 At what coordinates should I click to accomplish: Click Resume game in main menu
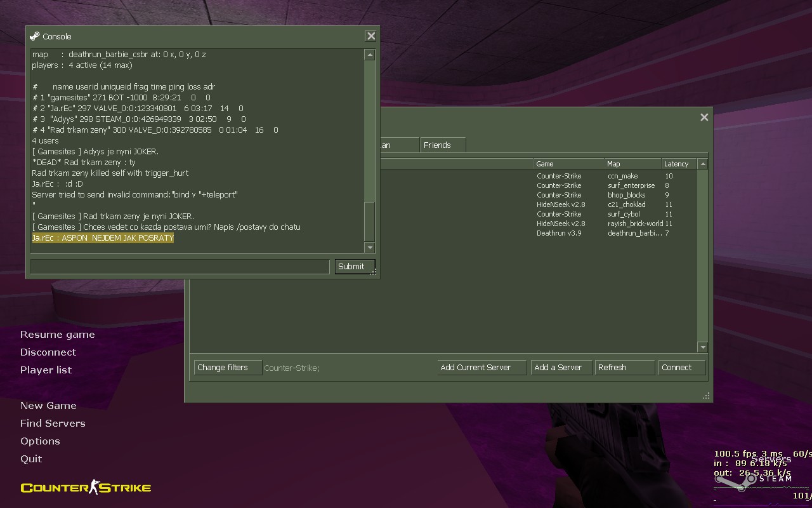(57, 335)
